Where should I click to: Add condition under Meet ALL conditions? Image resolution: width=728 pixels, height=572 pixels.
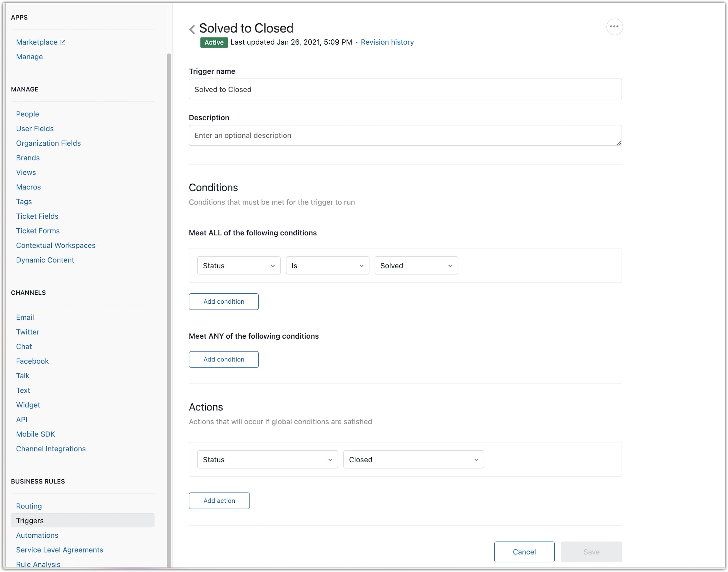(x=223, y=301)
